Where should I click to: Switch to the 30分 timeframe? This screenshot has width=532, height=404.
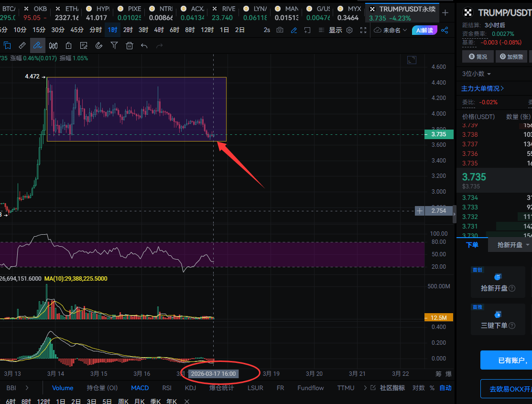[x=58, y=30]
